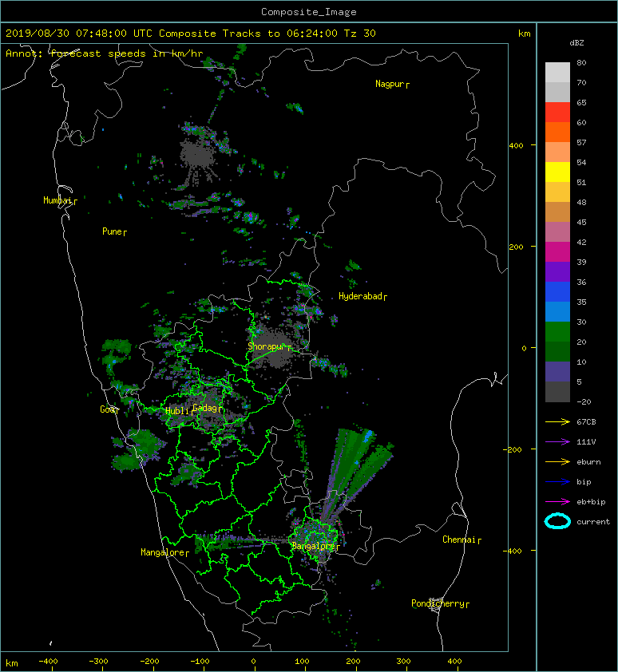Click 400 on the vertical km axis

coord(517,146)
